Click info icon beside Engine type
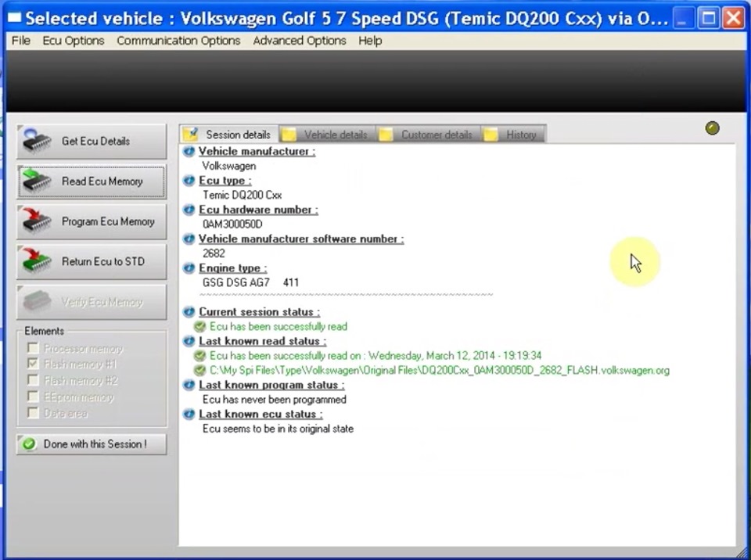This screenshot has width=751, height=560. (x=189, y=267)
